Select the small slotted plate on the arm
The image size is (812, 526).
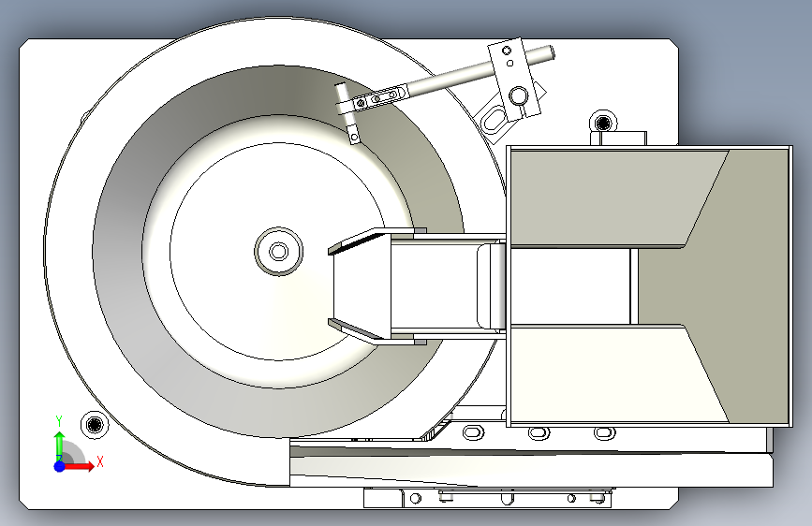[380, 98]
